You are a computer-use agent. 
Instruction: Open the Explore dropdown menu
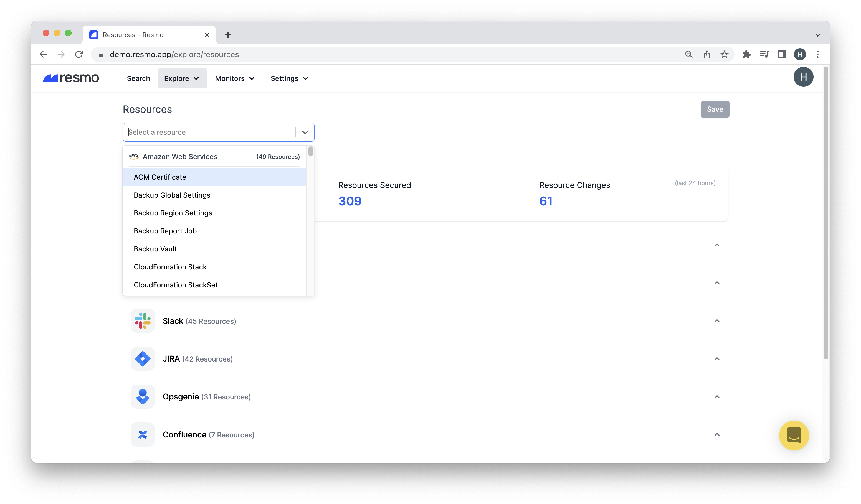point(182,78)
